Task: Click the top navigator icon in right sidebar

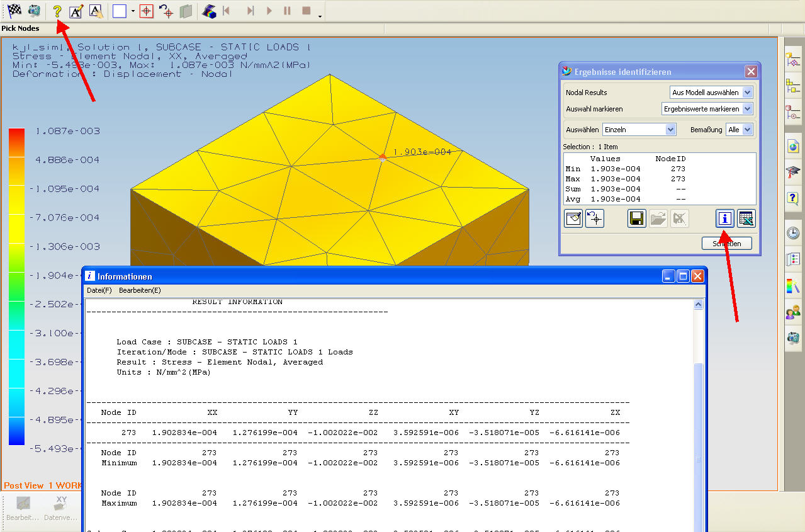Action: 793,60
